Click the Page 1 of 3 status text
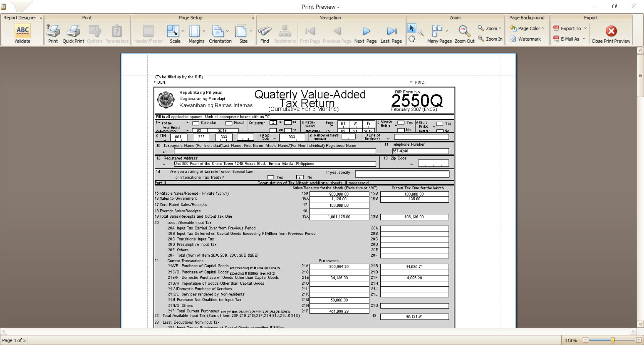The width and height of the screenshot is (644, 345). click(14, 340)
